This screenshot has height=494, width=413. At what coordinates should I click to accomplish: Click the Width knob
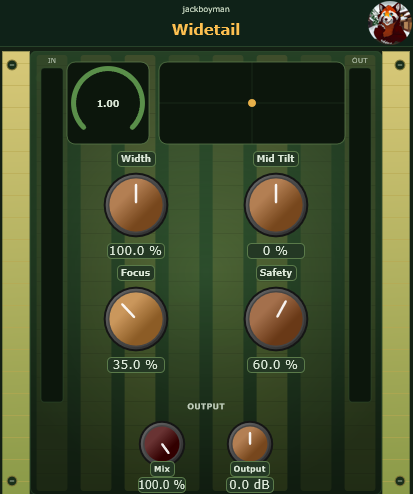point(136,205)
